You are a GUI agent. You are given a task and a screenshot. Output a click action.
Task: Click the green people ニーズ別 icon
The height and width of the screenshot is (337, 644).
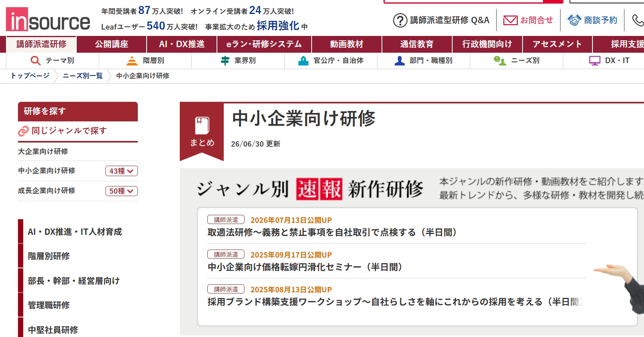point(500,61)
